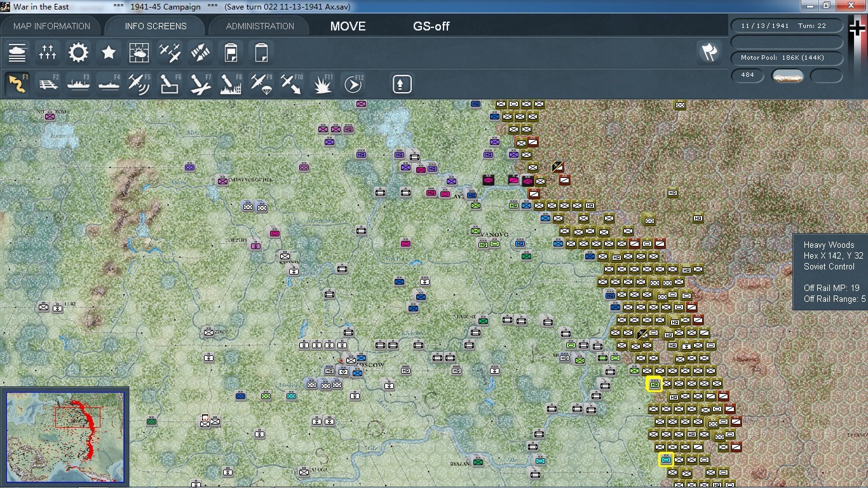
Task: Click the F12 end turn icon
Action: pos(353,84)
